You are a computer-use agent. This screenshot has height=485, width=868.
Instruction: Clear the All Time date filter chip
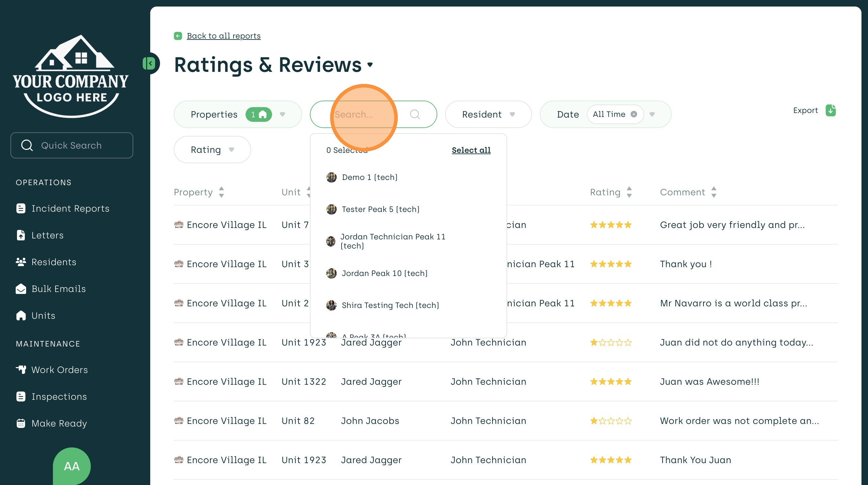[x=634, y=114]
